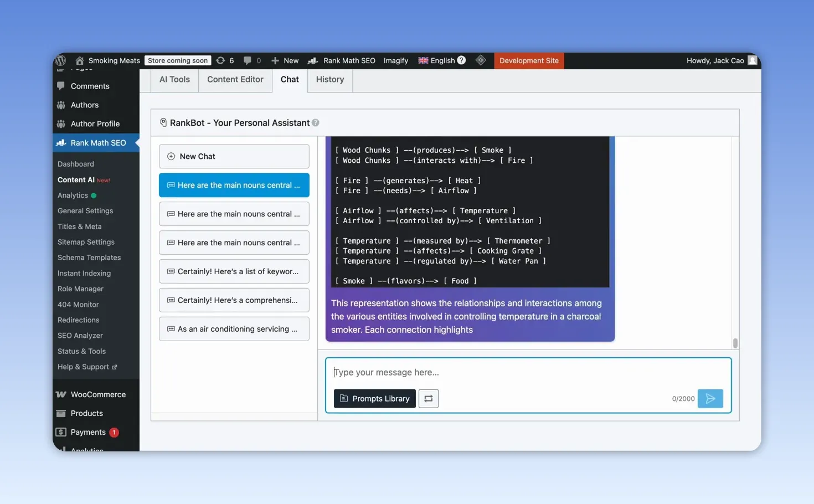Click the help icon beside RankBot title
Screen dimensions: 814x504
[x=316, y=123]
